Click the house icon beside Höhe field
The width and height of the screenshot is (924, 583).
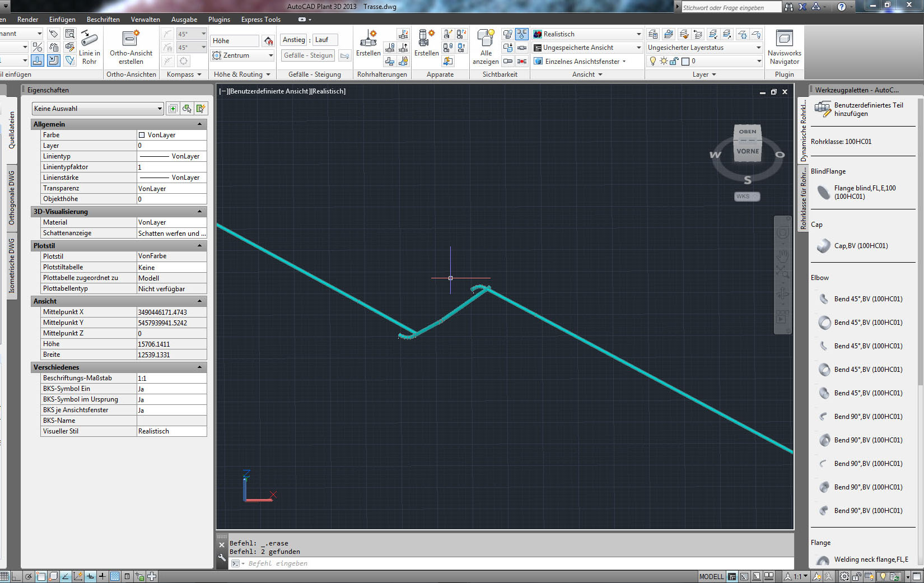click(269, 41)
